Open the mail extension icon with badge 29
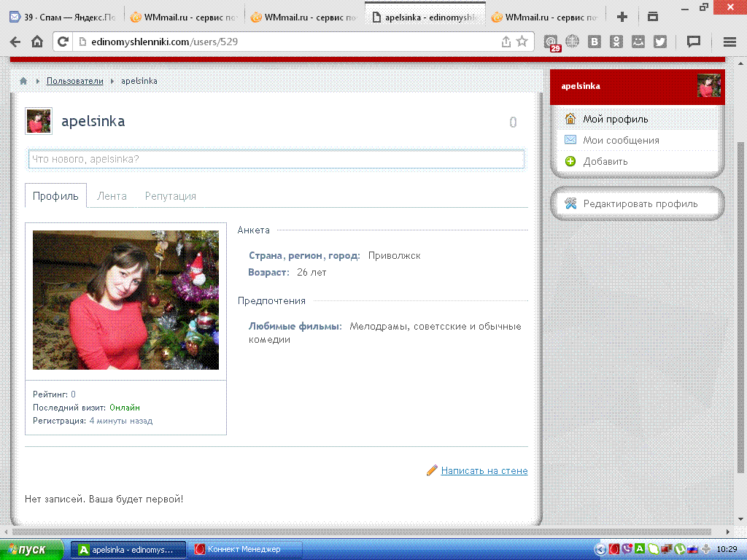The width and height of the screenshot is (747, 560). coord(551,43)
